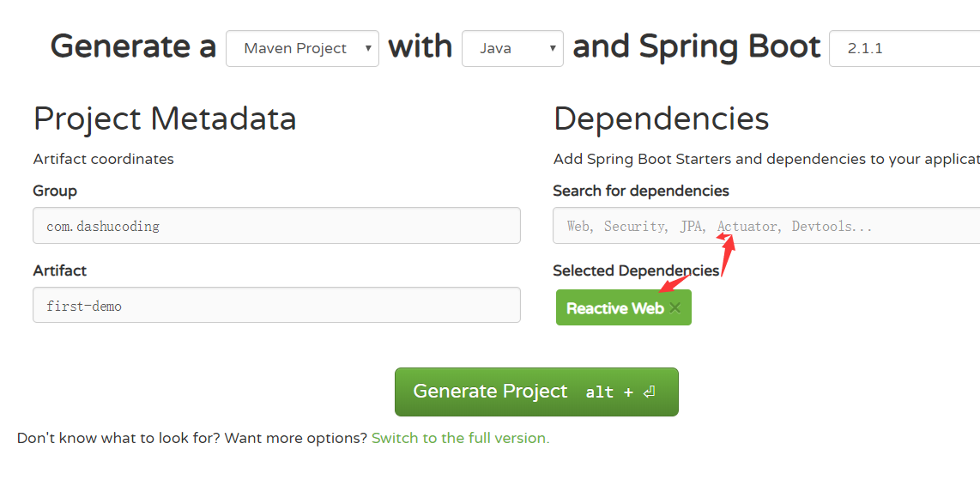Open the Switch to the full version link

click(460, 438)
